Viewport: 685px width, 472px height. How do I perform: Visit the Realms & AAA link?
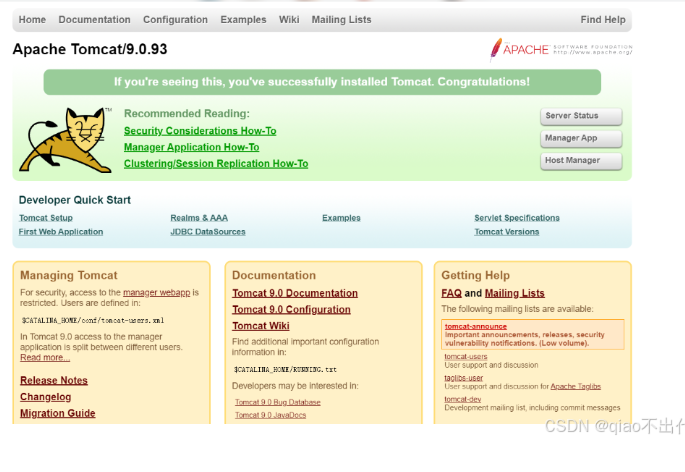[x=199, y=218]
